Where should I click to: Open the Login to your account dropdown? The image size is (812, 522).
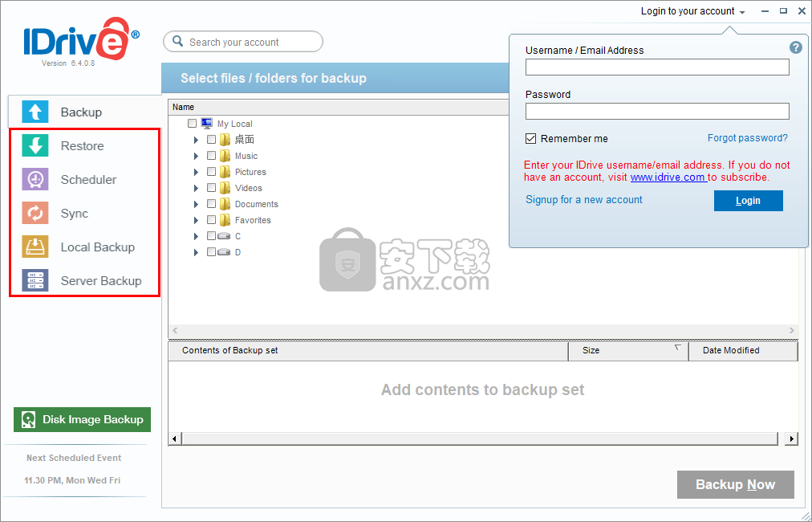click(x=693, y=11)
